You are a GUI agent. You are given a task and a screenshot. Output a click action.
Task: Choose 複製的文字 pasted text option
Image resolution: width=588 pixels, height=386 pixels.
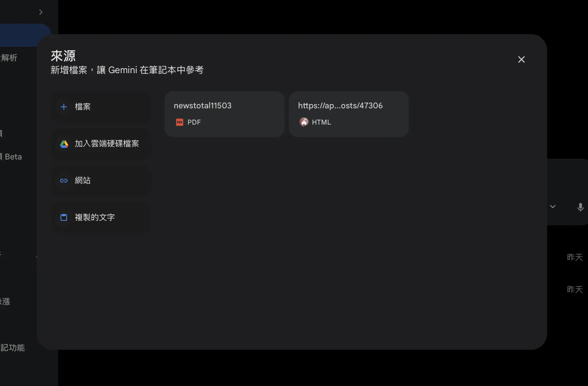click(101, 217)
